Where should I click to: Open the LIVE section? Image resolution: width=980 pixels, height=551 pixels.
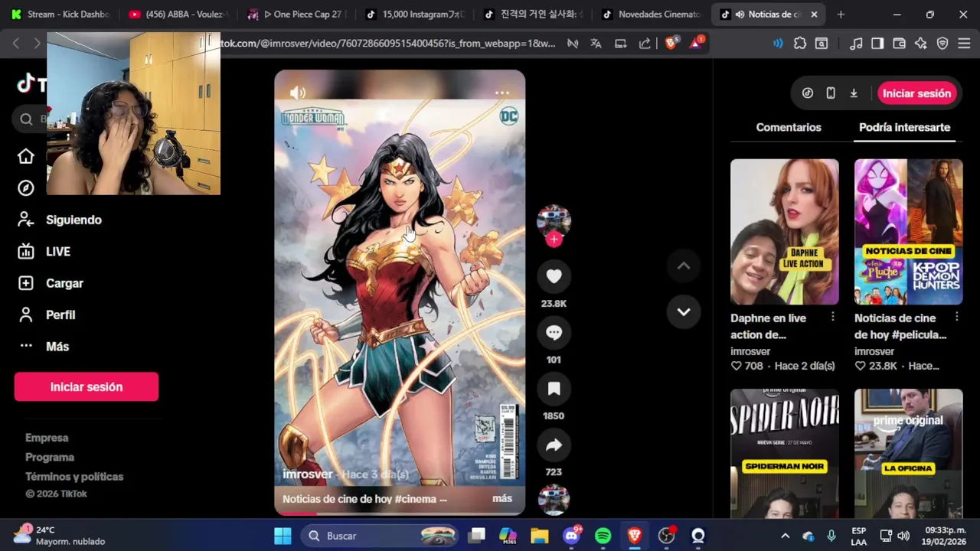point(57,251)
